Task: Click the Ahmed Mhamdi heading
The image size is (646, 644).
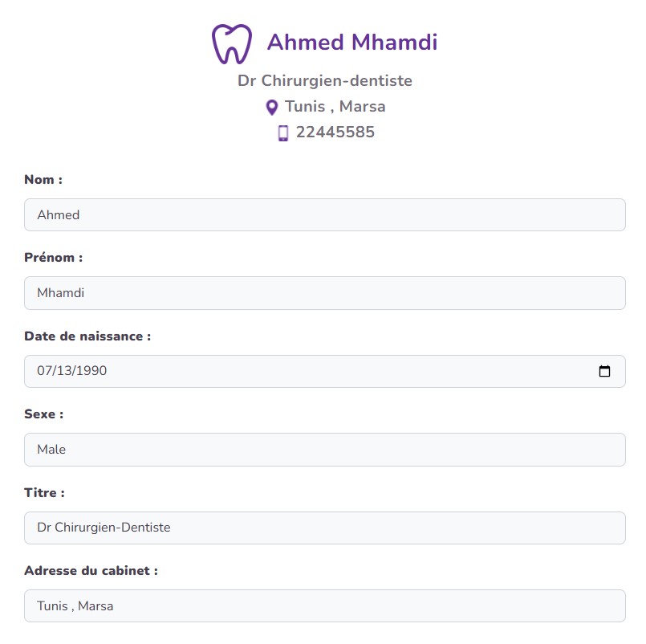Action: [x=351, y=42]
